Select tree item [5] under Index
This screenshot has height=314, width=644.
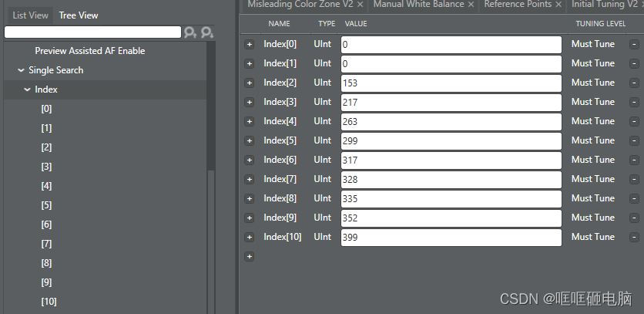(46, 205)
